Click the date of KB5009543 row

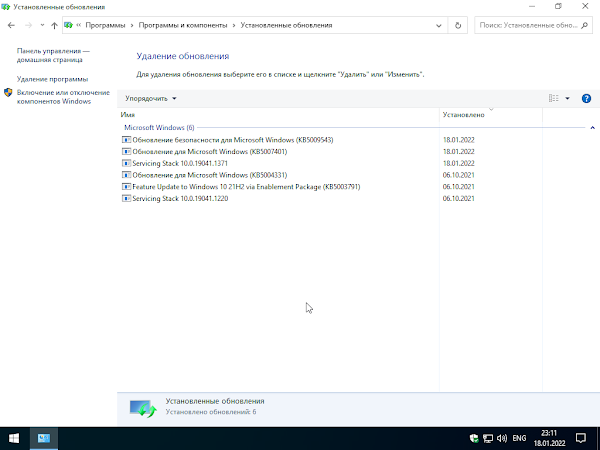pyautogui.click(x=458, y=140)
